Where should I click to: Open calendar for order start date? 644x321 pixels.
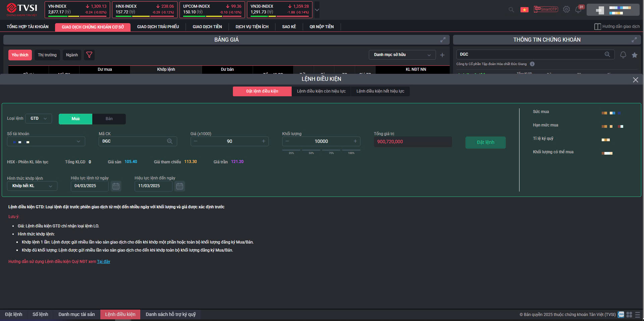coord(116,186)
